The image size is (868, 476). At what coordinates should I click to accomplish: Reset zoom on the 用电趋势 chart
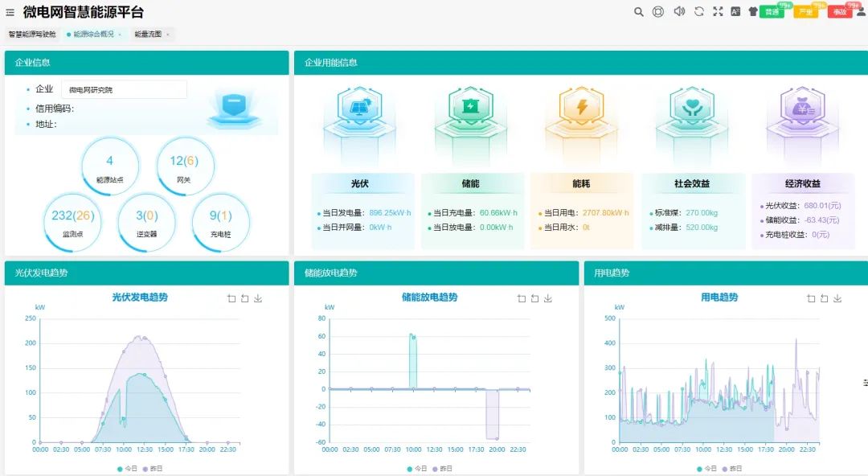(x=824, y=298)
